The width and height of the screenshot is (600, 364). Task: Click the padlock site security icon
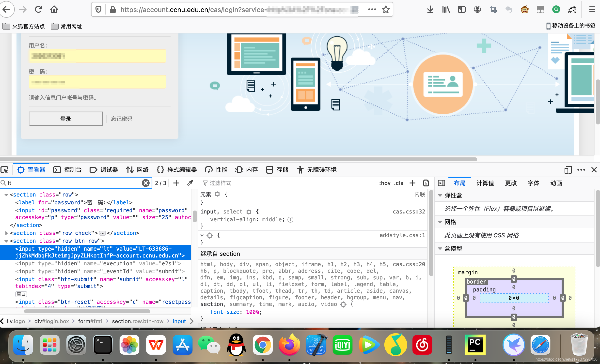coord(113,10)
